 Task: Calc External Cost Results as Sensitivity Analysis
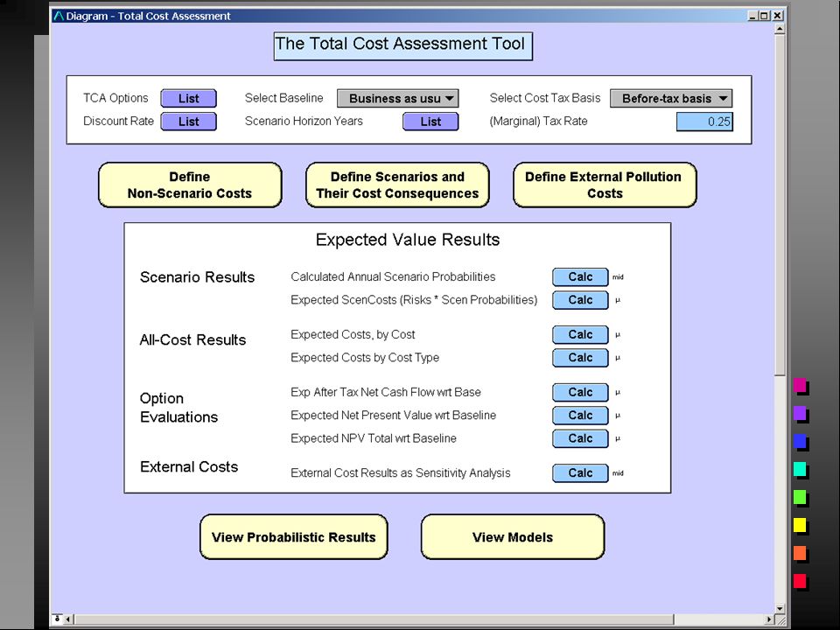(x=580, y=473)
